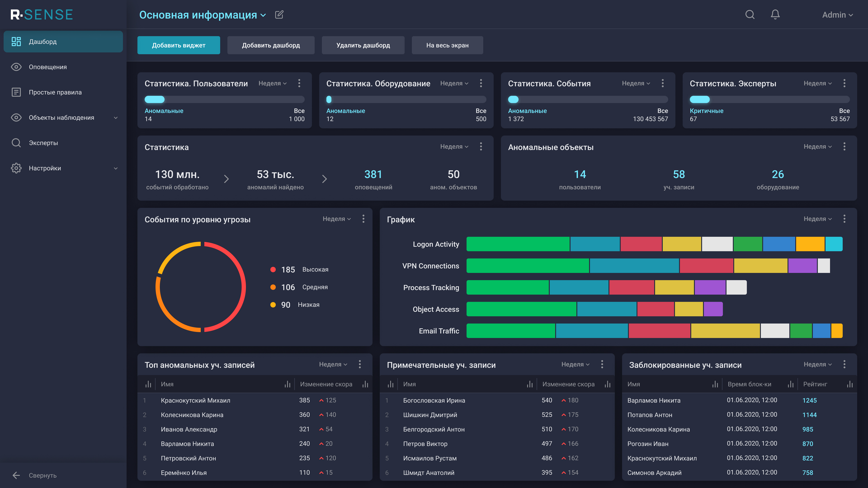The image size is (868, 488).
Task: Click sort icon next to Время блок-ки column
Action: click(790, 384)
